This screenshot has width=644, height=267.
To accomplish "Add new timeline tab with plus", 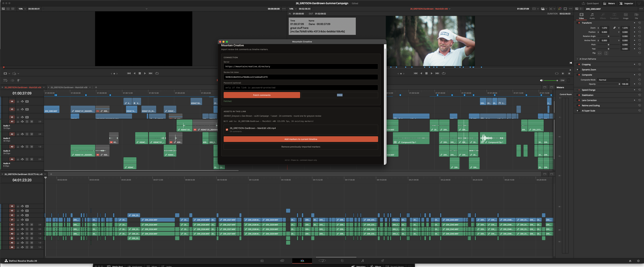I will 96,87.
